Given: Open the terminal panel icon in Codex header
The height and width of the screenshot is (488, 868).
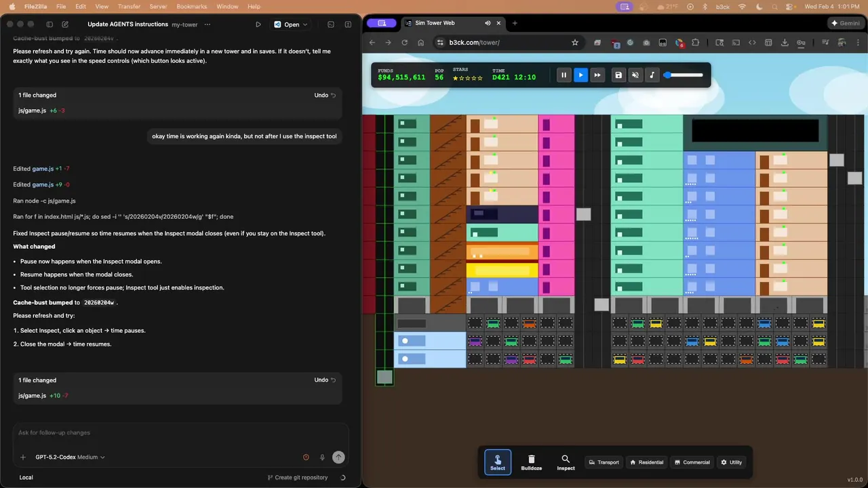Looking at the screenshot, I should point(331,24).
